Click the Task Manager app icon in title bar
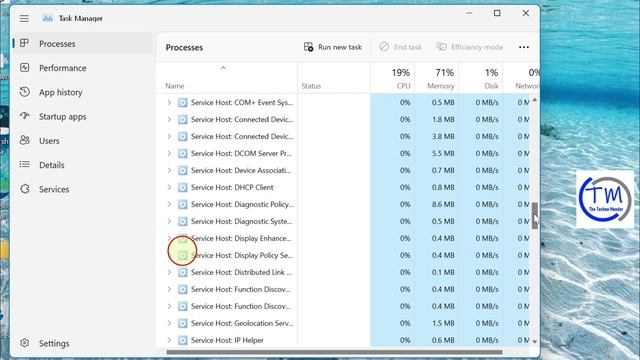The height and width of the screenshot is (360, 640). pos(47,18)
